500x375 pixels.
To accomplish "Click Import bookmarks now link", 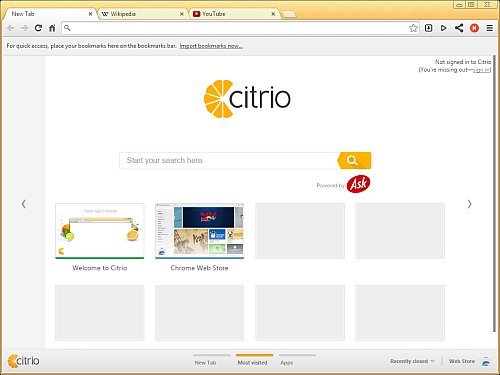I will click(211, 46).
